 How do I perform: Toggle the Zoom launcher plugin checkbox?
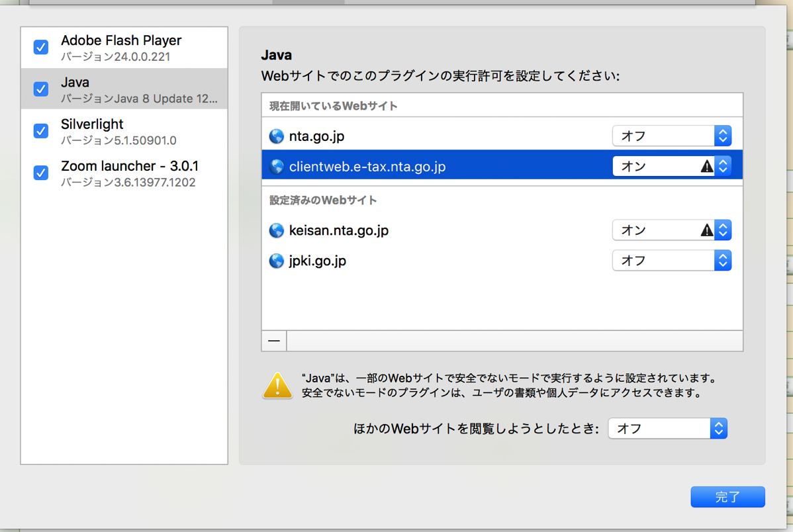41,173
